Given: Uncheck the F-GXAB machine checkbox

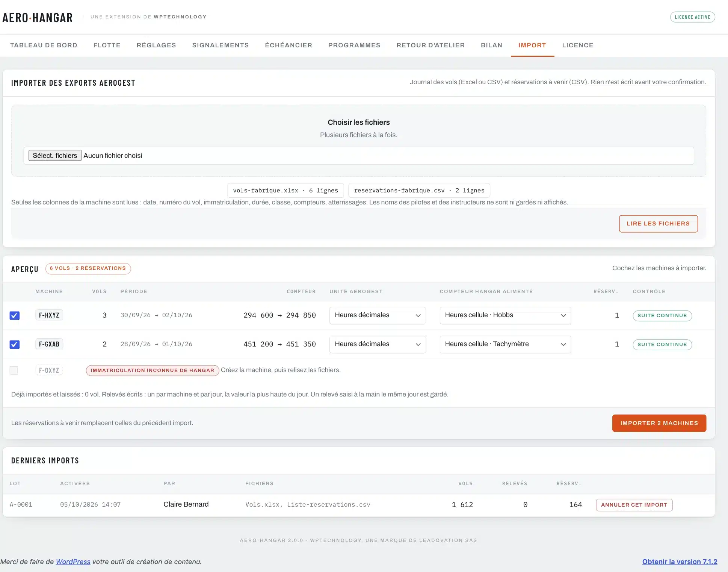Looking at the screenshot, I should (x=14, y=344).
